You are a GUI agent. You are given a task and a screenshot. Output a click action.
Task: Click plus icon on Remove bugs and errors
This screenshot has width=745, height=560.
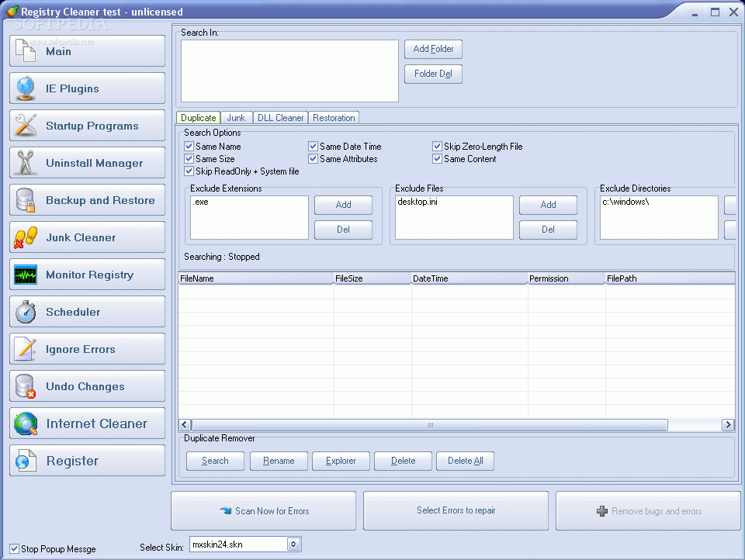(x=602, y=511)
